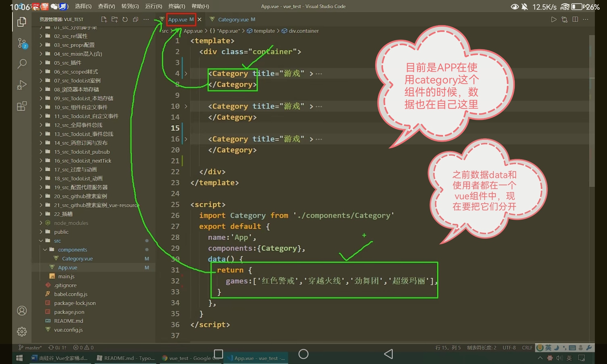This screenshot has height=364, width=607.
Task: Collapse all folders in explorer
Action: pyautogui.click(x=136, y=19)
